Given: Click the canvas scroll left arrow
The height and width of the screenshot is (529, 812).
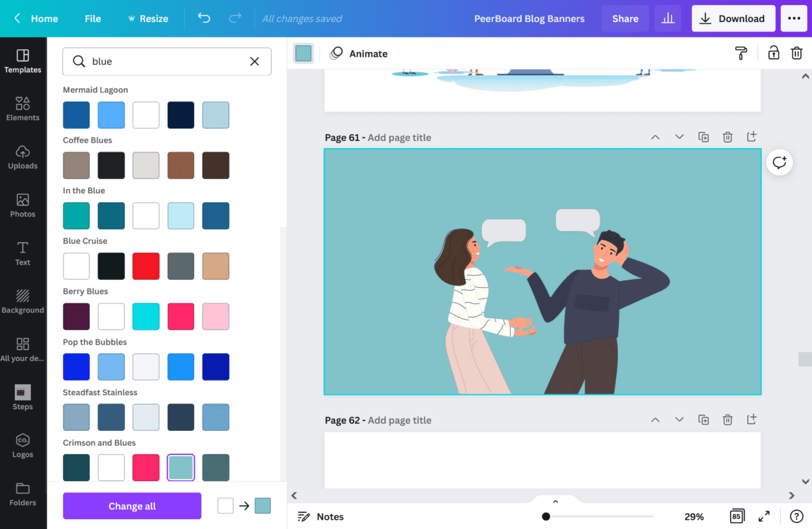Looking at the screenshot, I should (294, 495).
